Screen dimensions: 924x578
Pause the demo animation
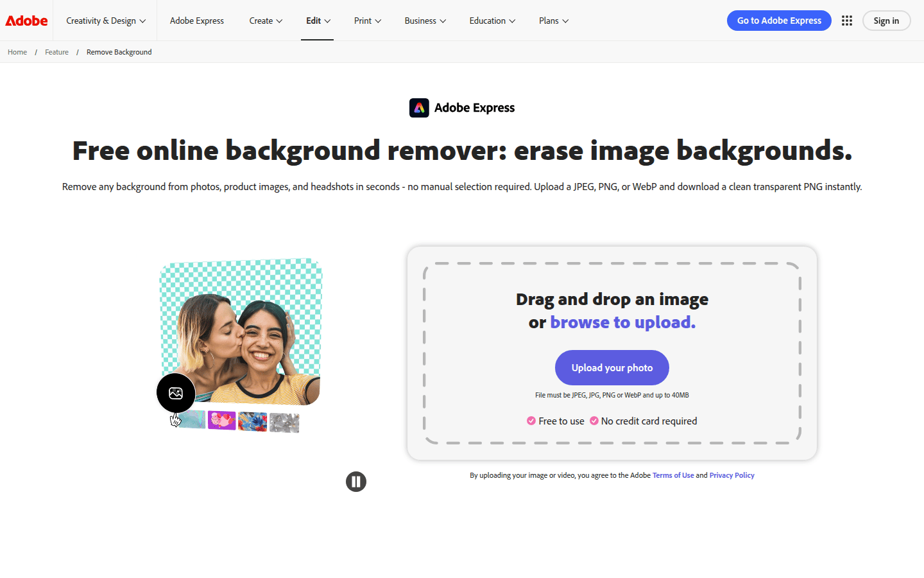pyautogui.click(x=356, y=482)
